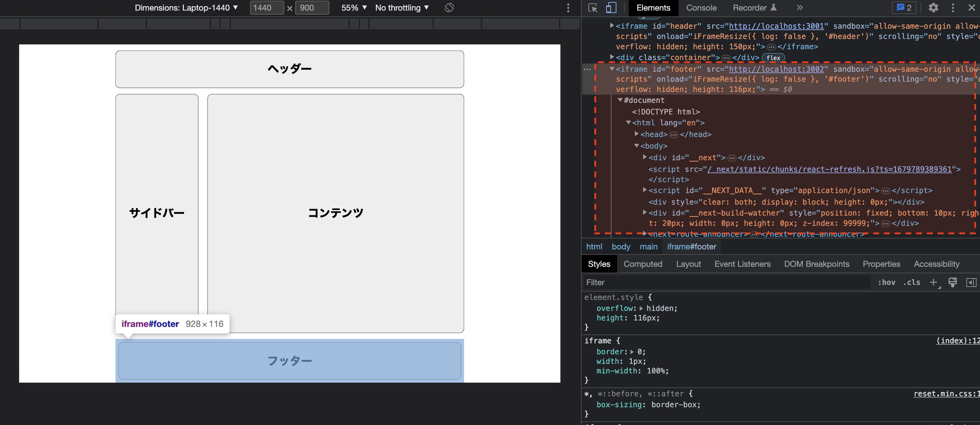Toggle rendering emulations paintbrush icon
This screenshot has width=980, height=425.
(x=953, y=282)
